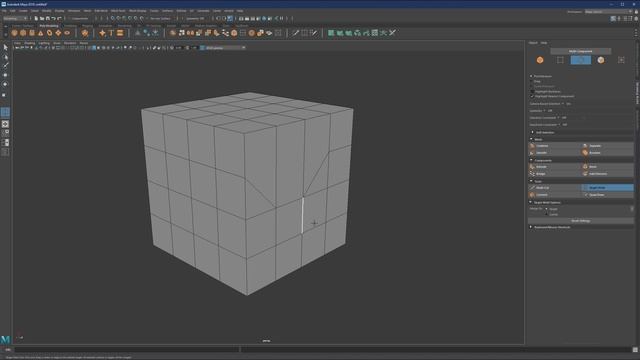Screen dimensions: 640x360
Task: Click the Reset Settings button
Action: (580, 221)
